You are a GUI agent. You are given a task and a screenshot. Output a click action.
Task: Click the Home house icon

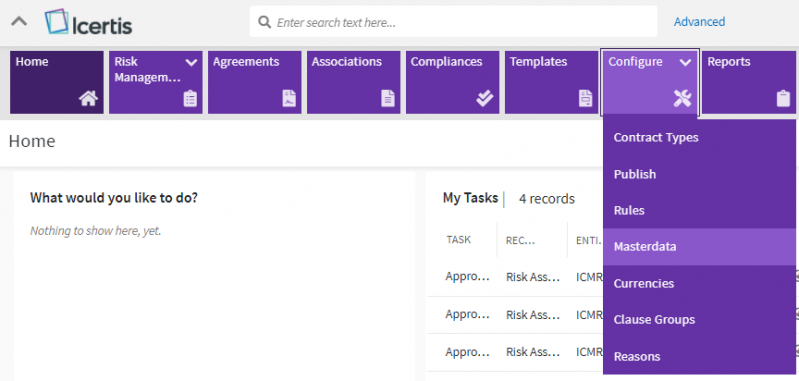pyautogui.click(x=88, y=98)
